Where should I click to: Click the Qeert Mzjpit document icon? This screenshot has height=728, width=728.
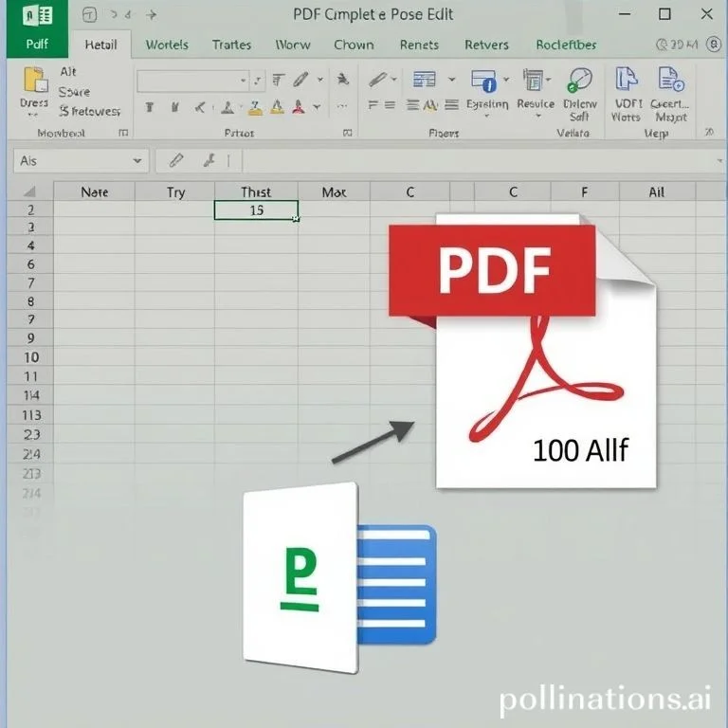(670, 78)
